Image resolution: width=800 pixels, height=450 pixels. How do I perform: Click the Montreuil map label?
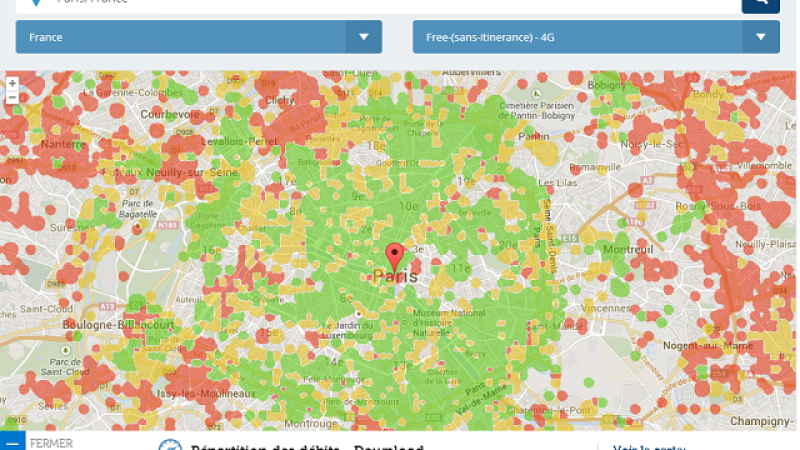click(x=628, y=249)
